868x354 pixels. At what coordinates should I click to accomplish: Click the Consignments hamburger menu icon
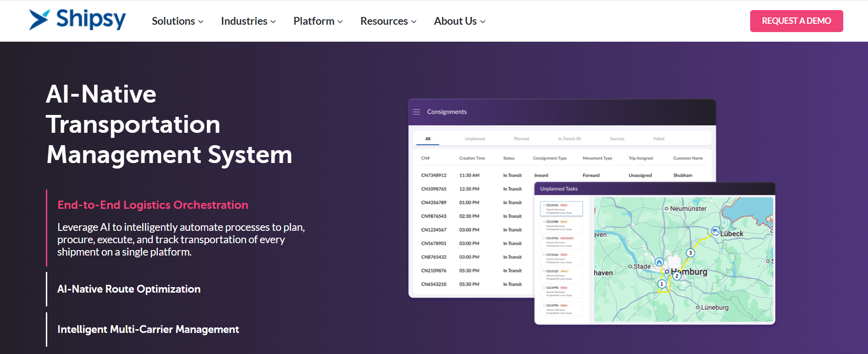416,112
